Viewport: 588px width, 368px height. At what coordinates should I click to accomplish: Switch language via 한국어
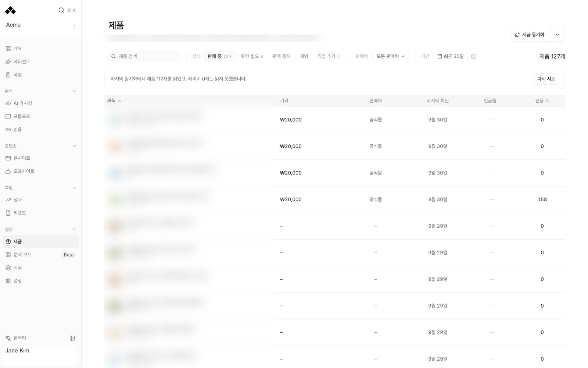(x=19, y=338)
